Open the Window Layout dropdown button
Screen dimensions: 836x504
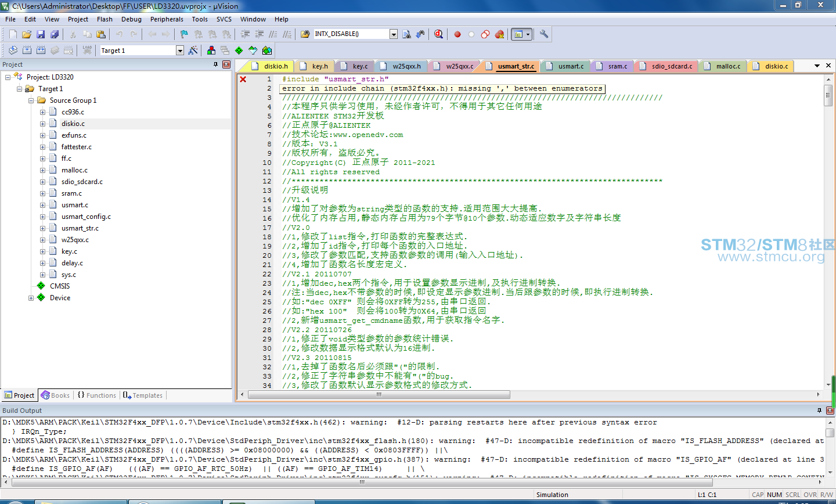(x=521, y=34)
